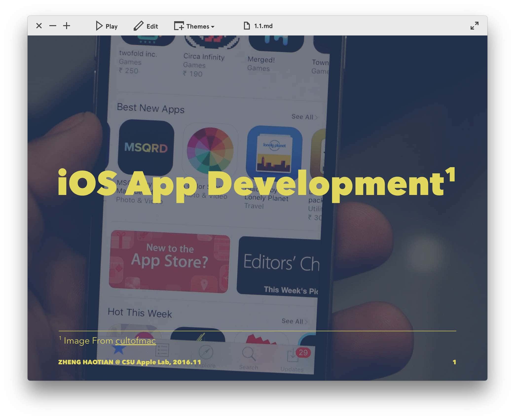Click the minus zoom-out button

[53, 26]
